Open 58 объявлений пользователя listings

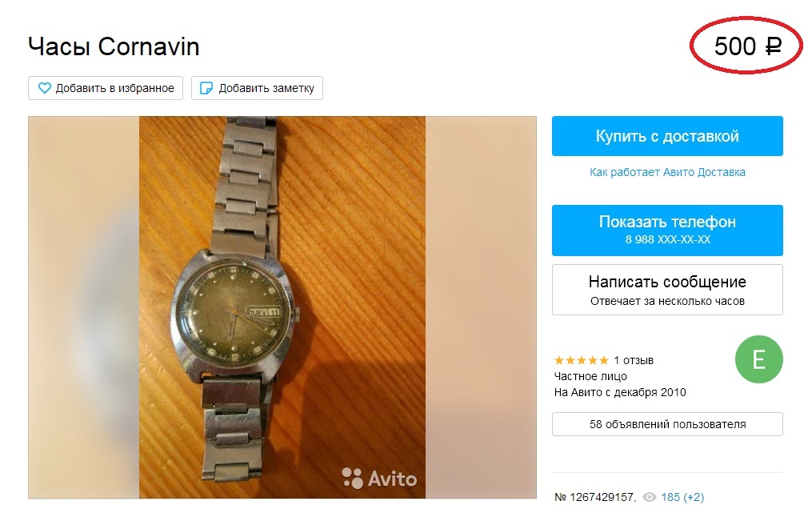coord(667,424)
